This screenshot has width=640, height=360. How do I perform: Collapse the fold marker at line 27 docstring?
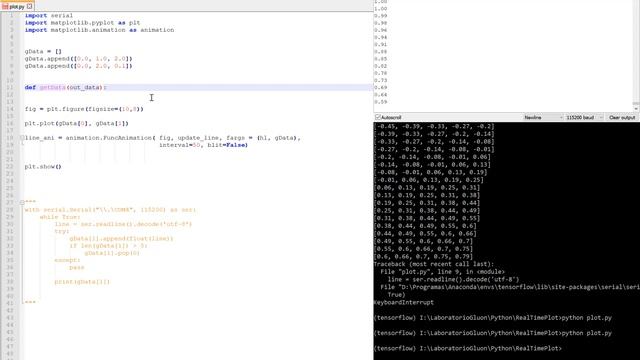coord(22,202)
